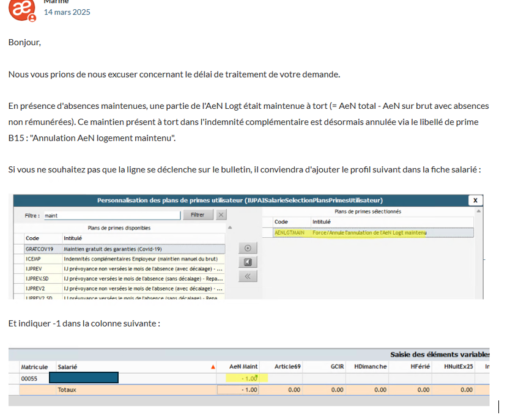The width and height of the screenshot is (510, 420).
Task: Click Force/Annule l'annulation de l'AeN Logt maintenu
Action: (369, 233)
